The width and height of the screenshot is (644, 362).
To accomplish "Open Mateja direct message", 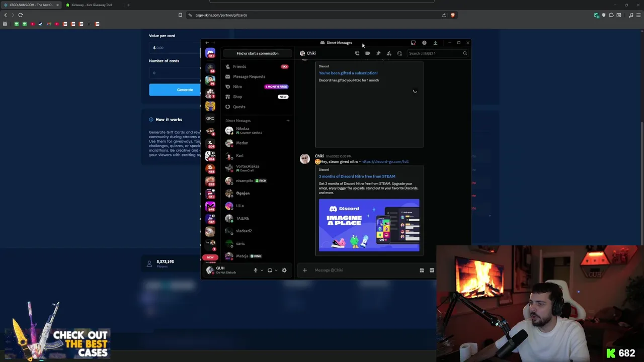I will click(257, 256).
